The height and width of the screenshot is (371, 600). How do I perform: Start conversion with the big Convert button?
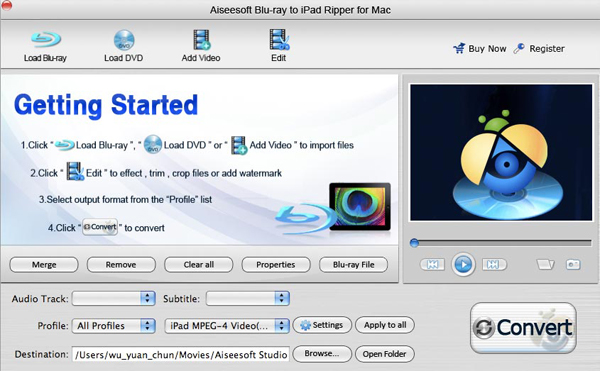point(523,328)
